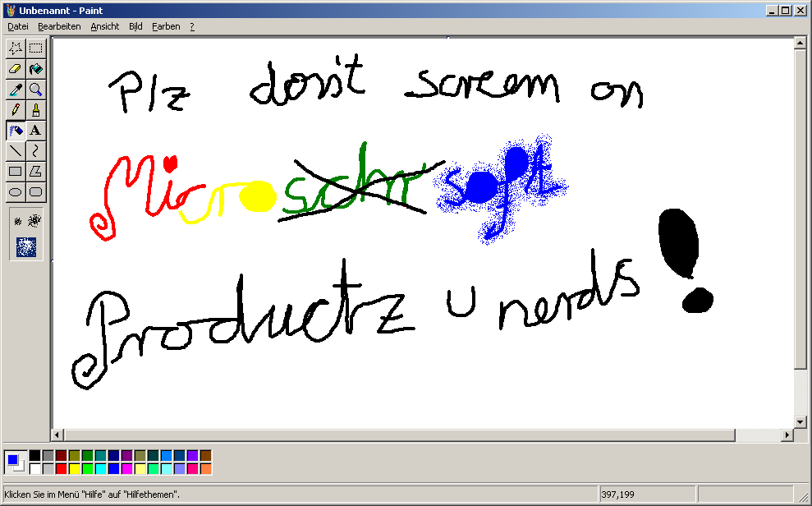Select the largest airbrush spray size
Screen dimensions: 812x506
pyautogui.click(x=26, y=246)
